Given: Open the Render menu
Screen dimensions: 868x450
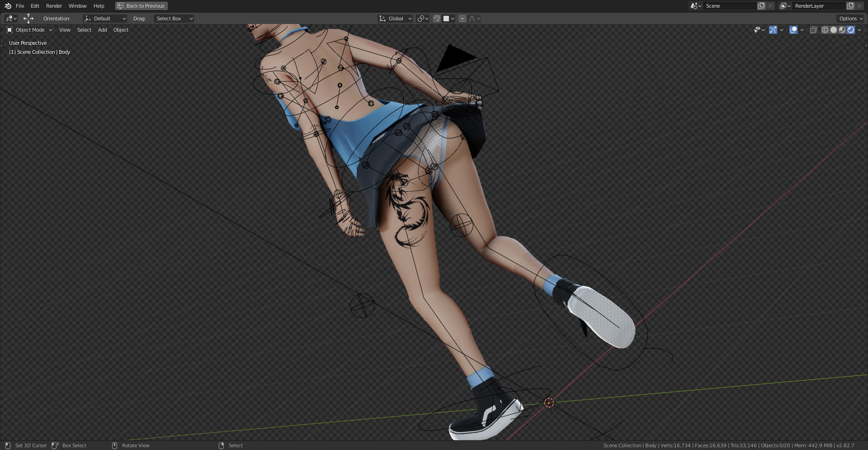Looking at the screenshot, I should click(x=54, y=6).
